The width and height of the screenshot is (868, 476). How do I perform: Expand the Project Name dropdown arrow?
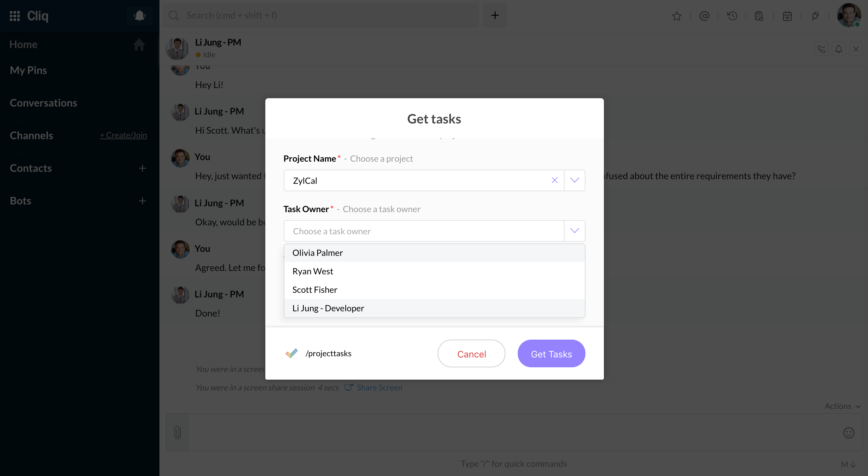pos(574,180)
